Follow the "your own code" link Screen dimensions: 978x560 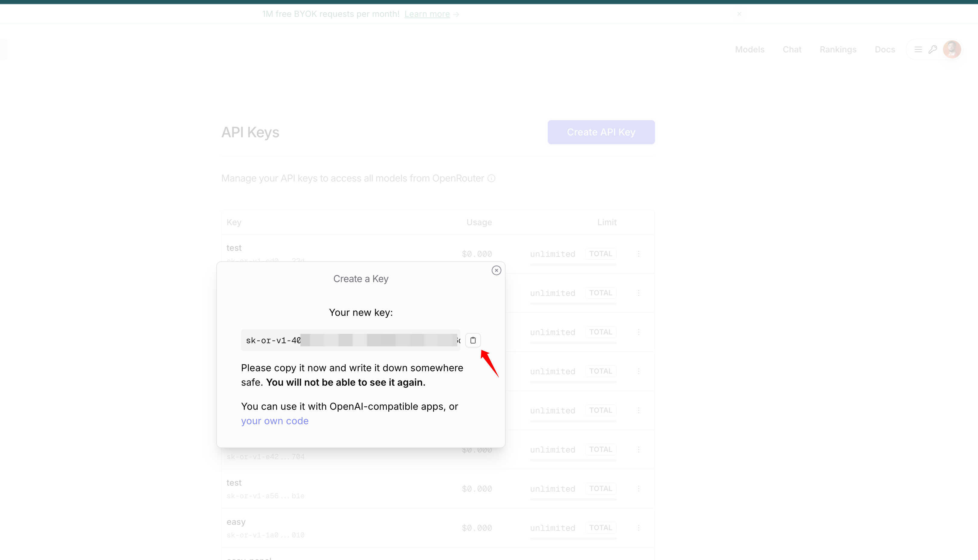point(274,421)
